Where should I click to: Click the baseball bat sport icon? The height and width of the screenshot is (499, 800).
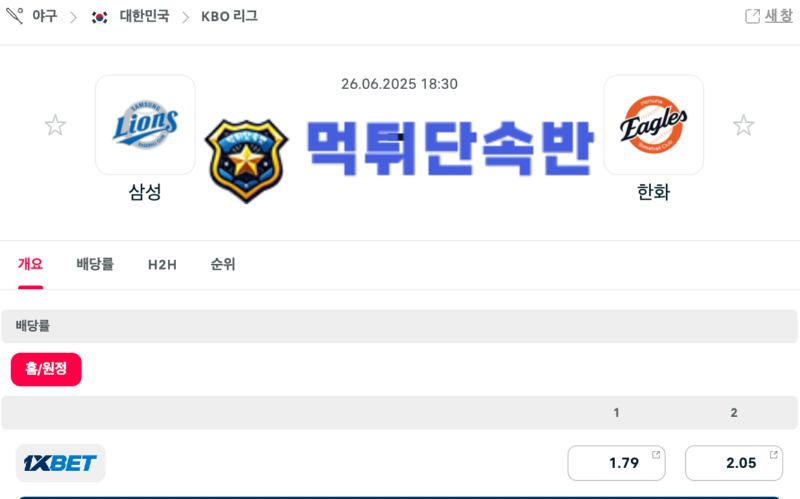tap(15, 16)
